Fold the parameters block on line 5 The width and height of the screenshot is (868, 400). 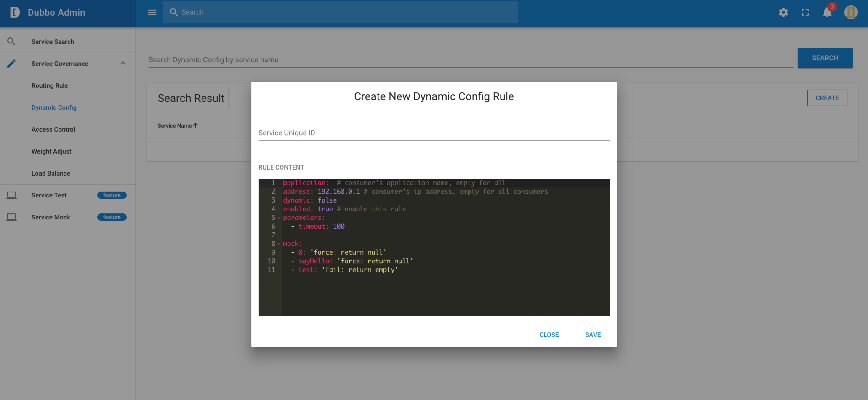click(279, 218)
